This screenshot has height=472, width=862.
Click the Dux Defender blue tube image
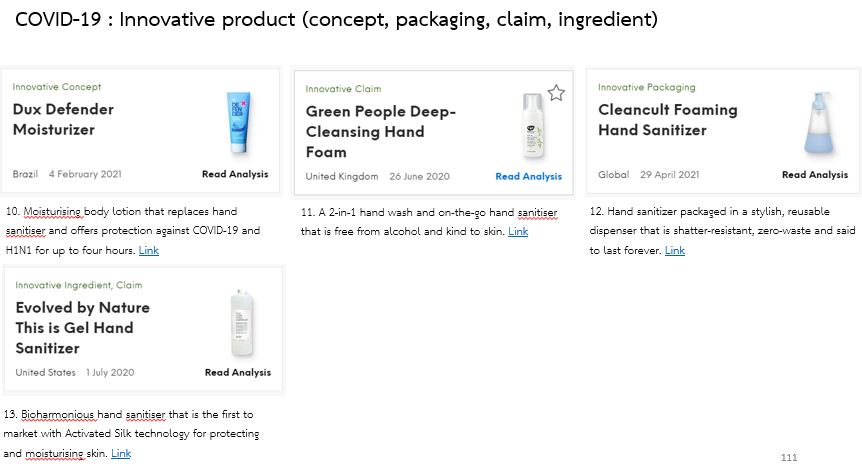coord(238,123)
